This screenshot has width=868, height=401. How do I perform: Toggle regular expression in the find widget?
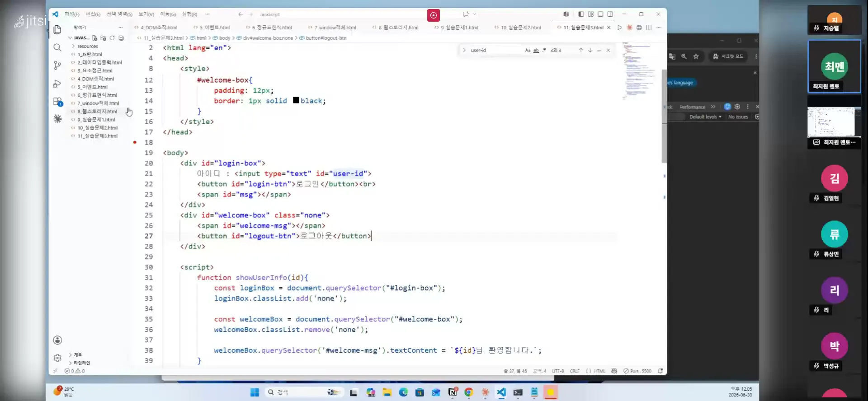(544, 50)
